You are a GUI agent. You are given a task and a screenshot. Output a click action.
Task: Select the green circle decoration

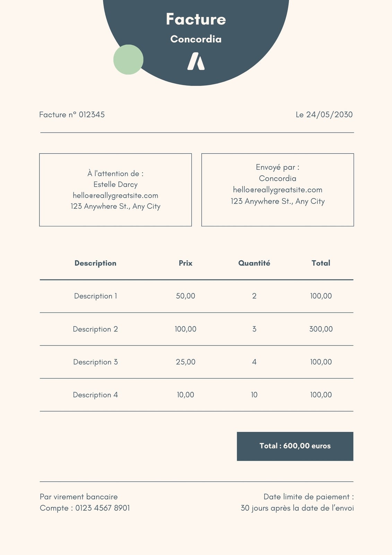pyautogui.click(x=128, y=59)
